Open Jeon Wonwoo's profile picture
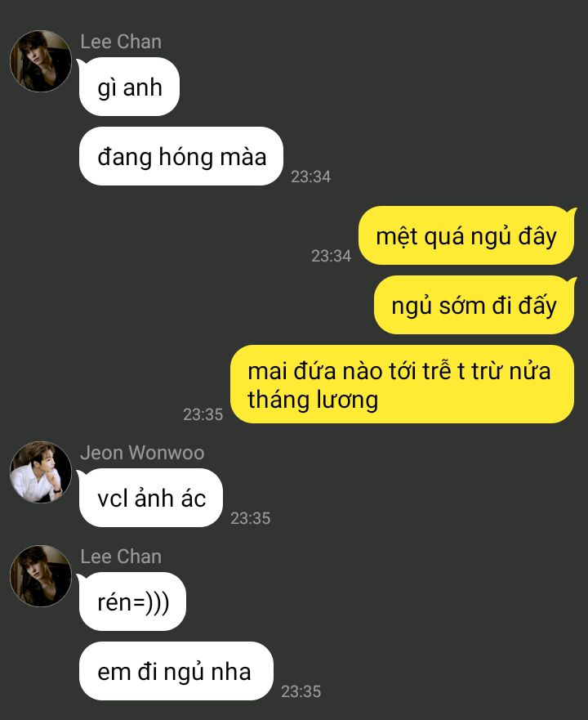Viewport: 588px width, 720px height. [x=41, y=472]
